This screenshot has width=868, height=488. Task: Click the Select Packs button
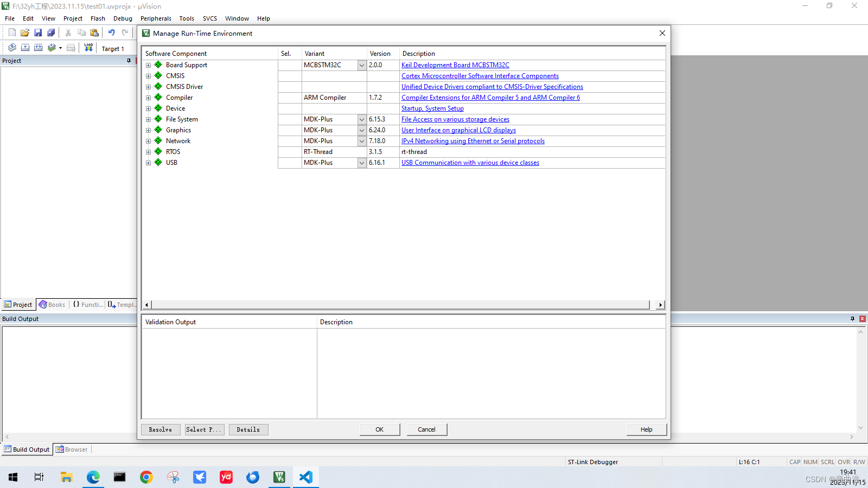click(205, 429)
